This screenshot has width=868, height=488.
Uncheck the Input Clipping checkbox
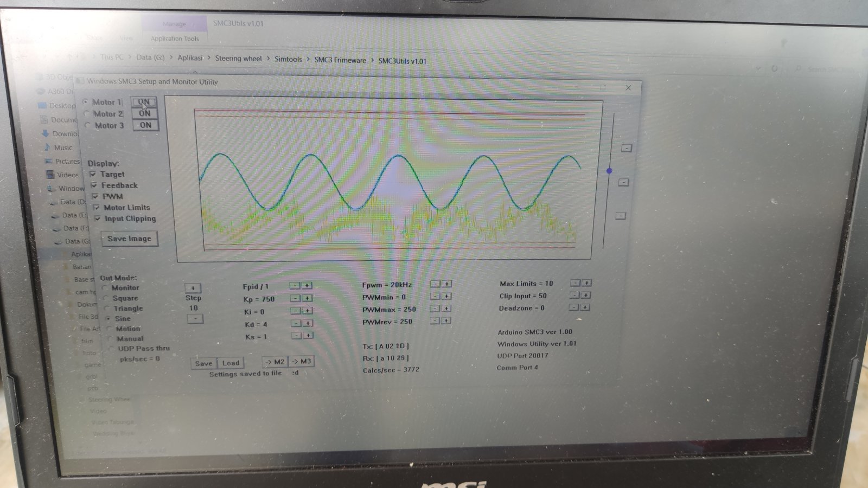(98, 219)
